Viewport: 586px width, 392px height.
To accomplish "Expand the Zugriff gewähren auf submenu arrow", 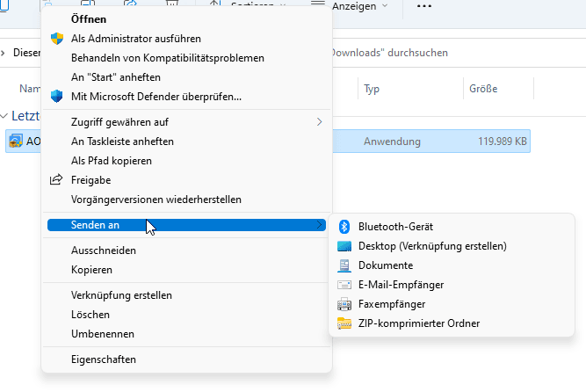I will [x=319, y=121].
